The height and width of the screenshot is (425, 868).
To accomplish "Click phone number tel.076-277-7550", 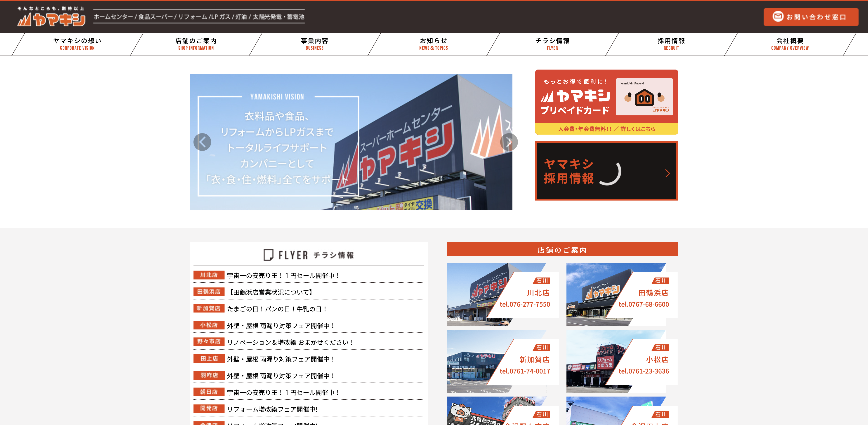I will click(x=525, y=304).
